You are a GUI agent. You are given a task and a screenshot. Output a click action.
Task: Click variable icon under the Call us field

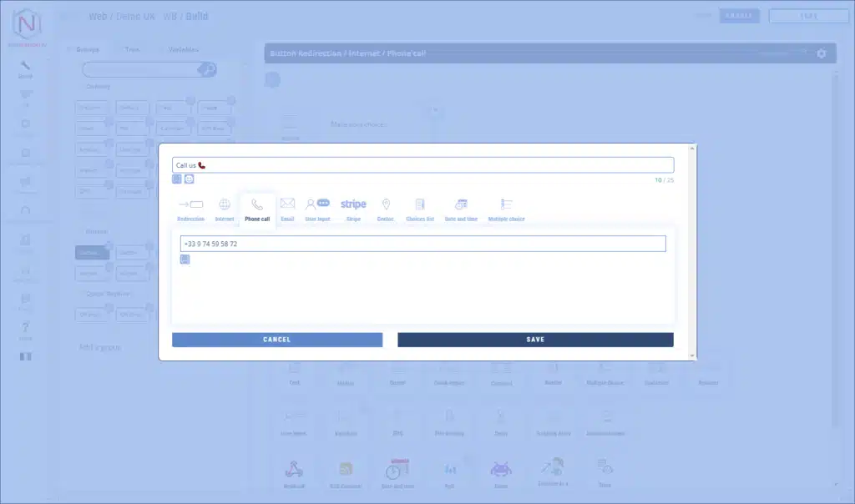coord(177,179)
